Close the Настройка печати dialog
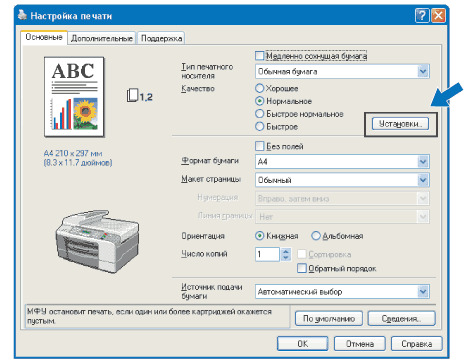This screenshot has width=472, height=362. (x=438, y=16)
